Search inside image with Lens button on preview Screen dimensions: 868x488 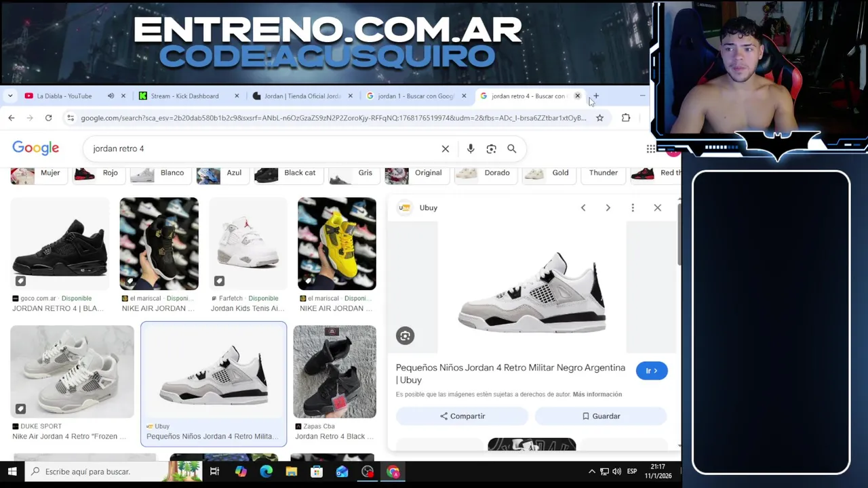click(405, 335)
